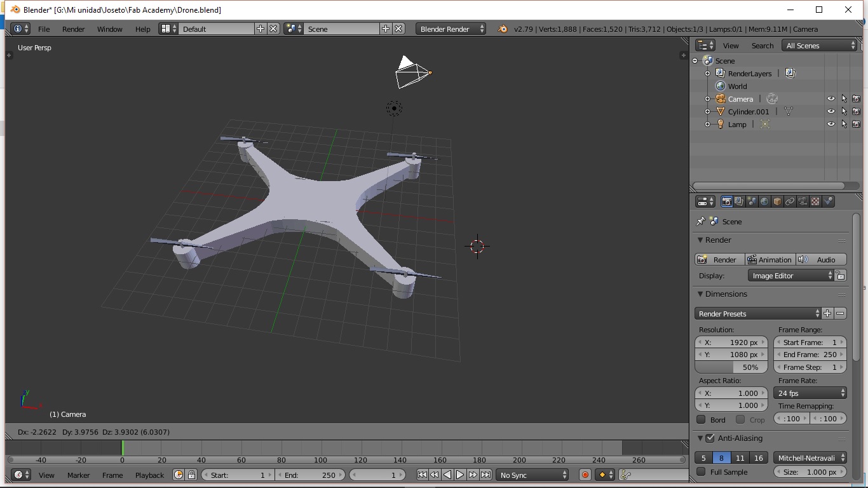Open the Texture properties checkerboard icon
The width and height of the screenshot is (868, 488).
click(x=815, y=201)
